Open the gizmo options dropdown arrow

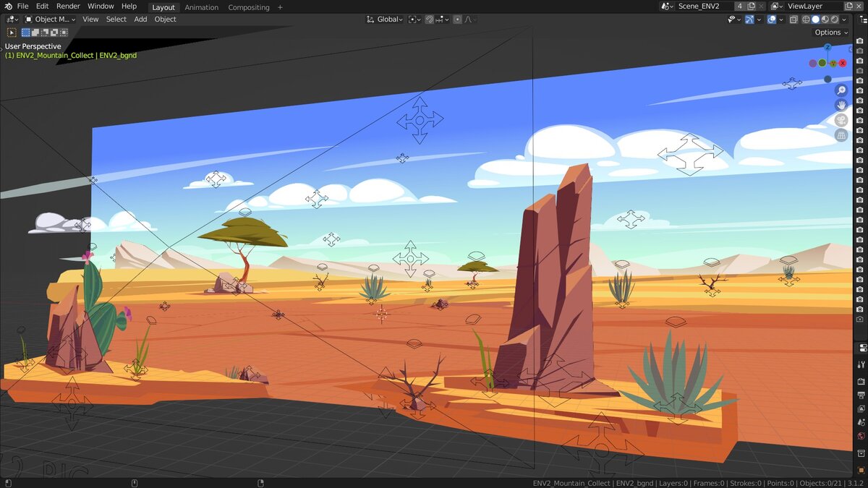[x=759, y=20]
